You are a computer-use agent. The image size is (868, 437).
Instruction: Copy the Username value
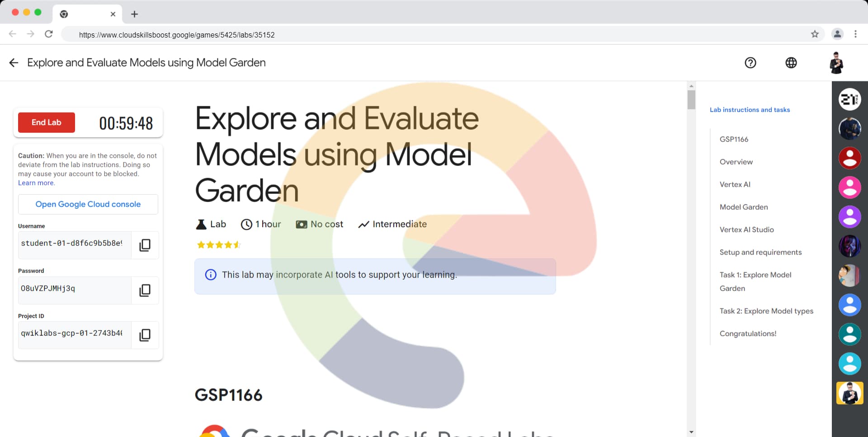[145, 245]
